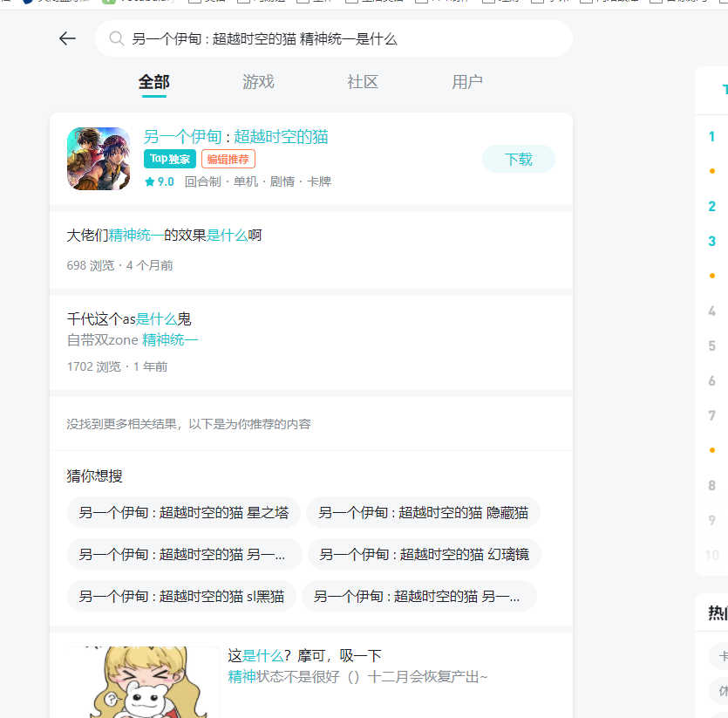Viewport: 728px width, 718px height.
Task: Switch to the 游戏 tab
Action: point(259,82)
